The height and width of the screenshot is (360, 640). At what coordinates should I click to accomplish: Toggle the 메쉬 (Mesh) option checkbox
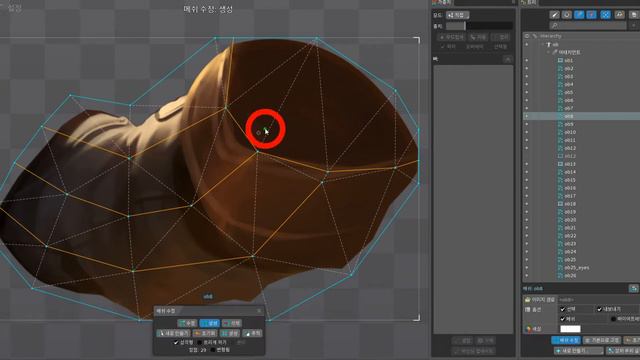coord(563,319)
